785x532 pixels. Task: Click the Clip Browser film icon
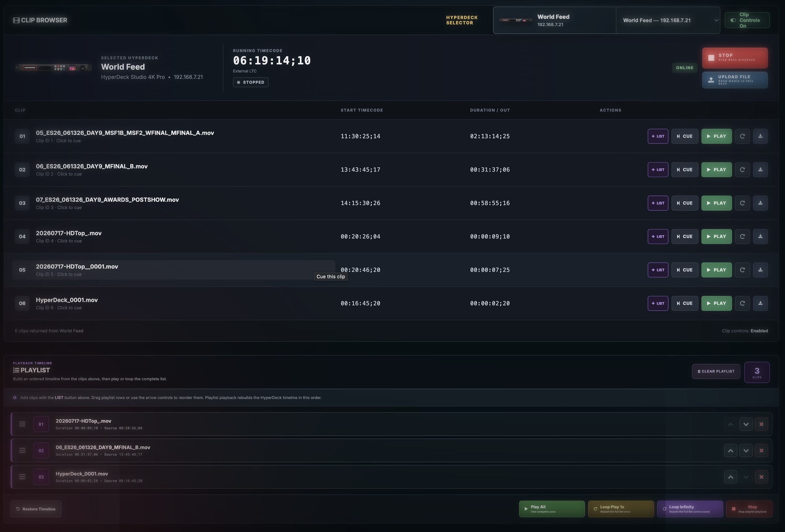(x=16, y=20)
